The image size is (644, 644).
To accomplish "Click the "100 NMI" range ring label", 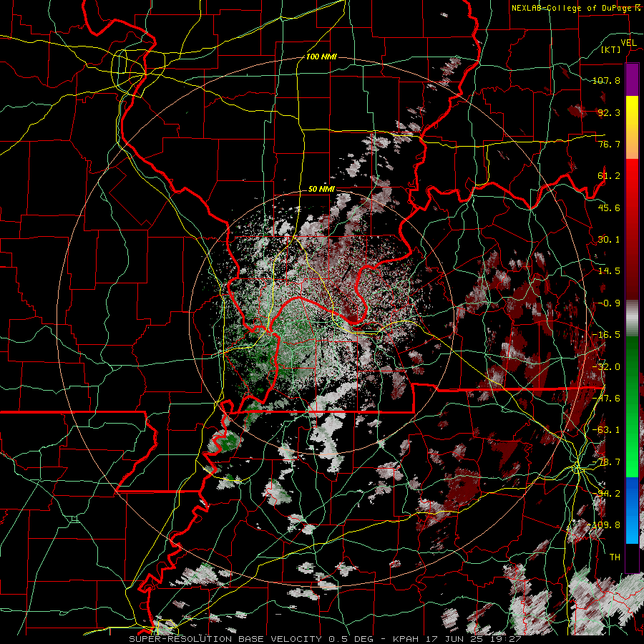I will (x=321, y=57).
